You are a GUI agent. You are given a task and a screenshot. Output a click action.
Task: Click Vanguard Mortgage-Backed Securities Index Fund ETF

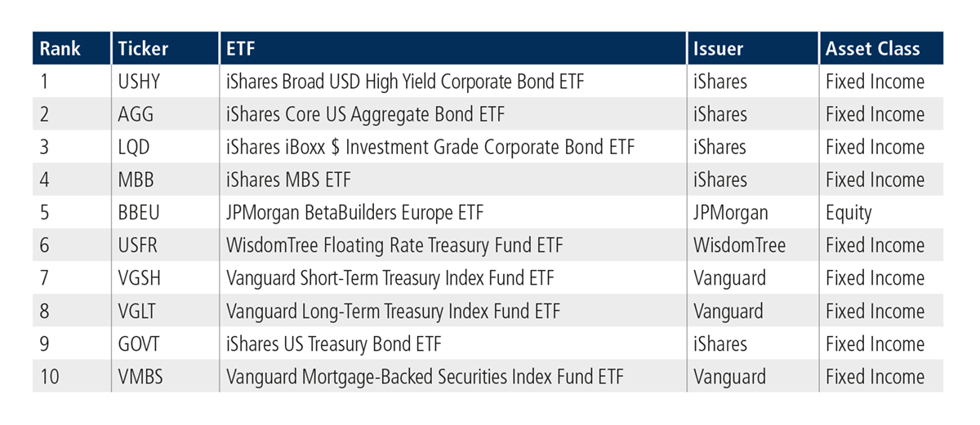coord(425,377)
